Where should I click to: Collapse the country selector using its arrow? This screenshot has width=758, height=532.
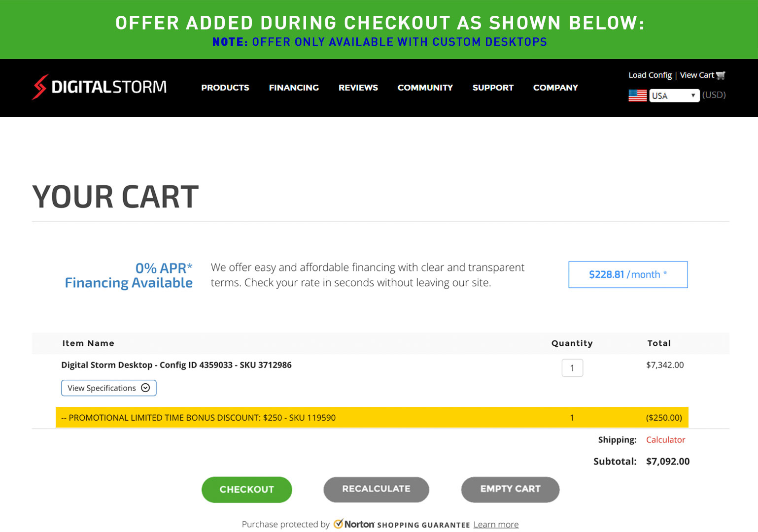[692, 95]
